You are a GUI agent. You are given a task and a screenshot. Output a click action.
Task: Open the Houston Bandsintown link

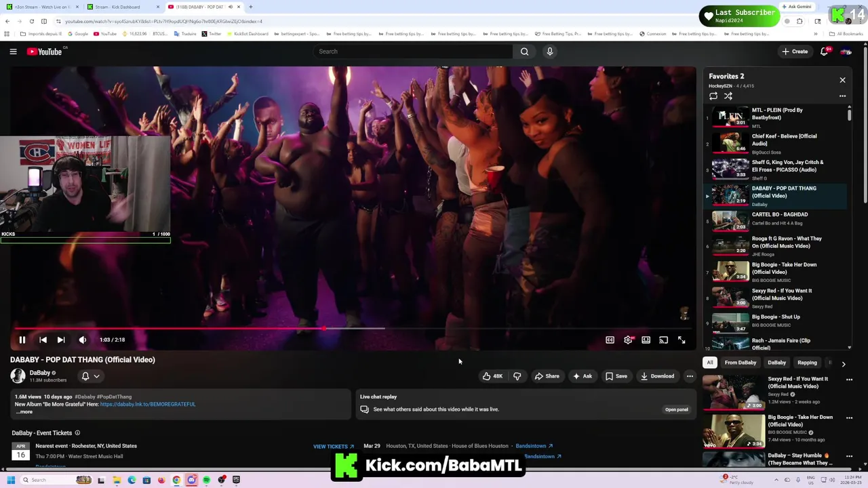(534, 446)
